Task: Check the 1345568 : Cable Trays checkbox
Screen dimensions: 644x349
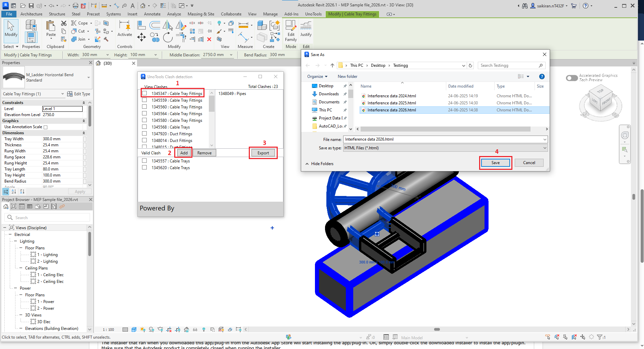Action: 144,127
